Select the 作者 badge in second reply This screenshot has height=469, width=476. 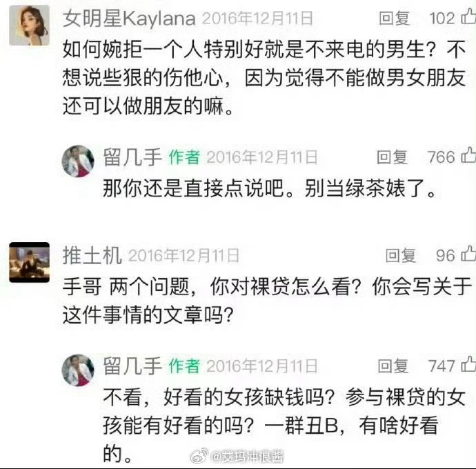[184, 366]
